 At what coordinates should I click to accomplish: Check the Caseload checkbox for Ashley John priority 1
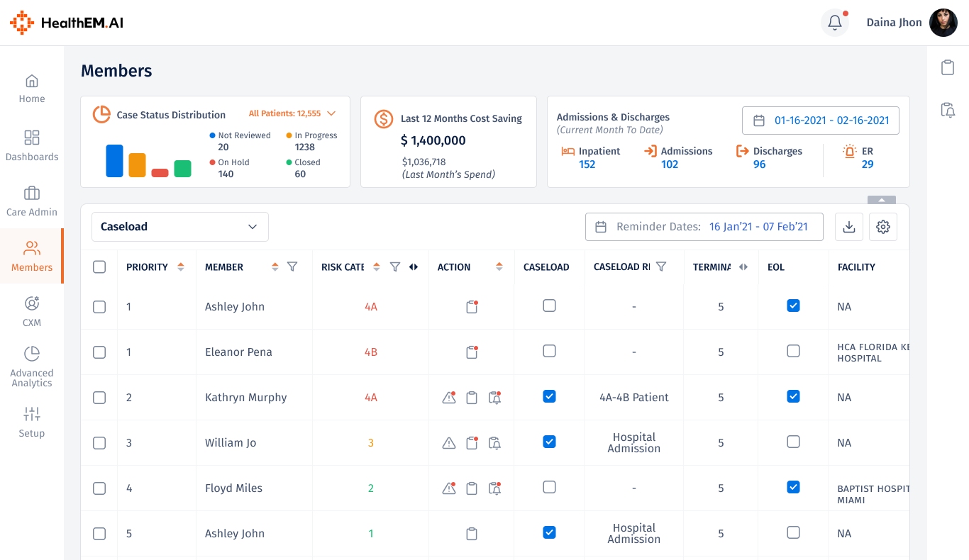coord(549,306)
